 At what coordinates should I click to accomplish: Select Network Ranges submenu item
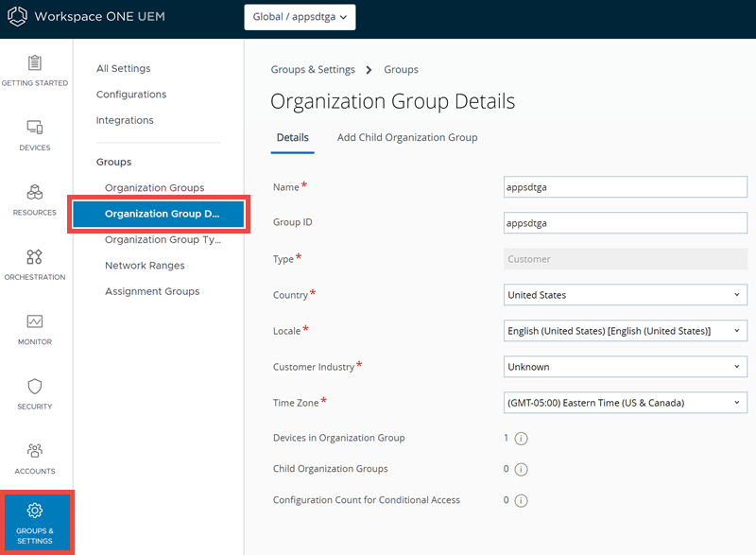pos(145,265)
